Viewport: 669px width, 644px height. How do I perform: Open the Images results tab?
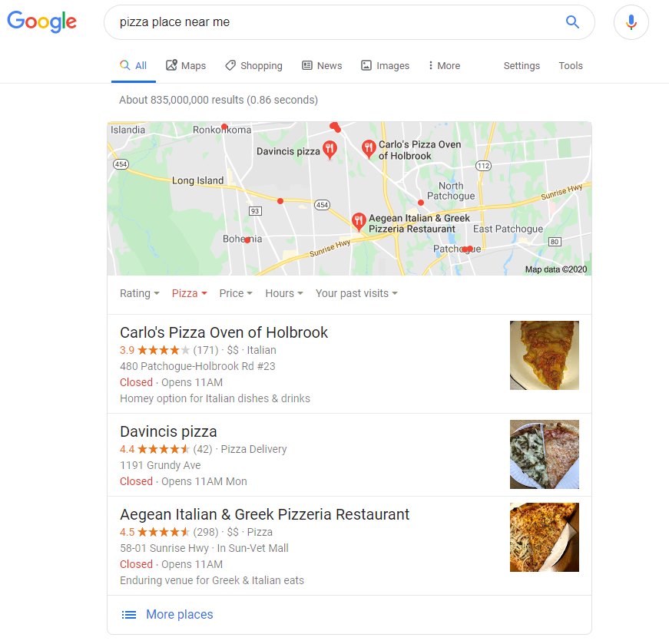[x=386, y=66]
